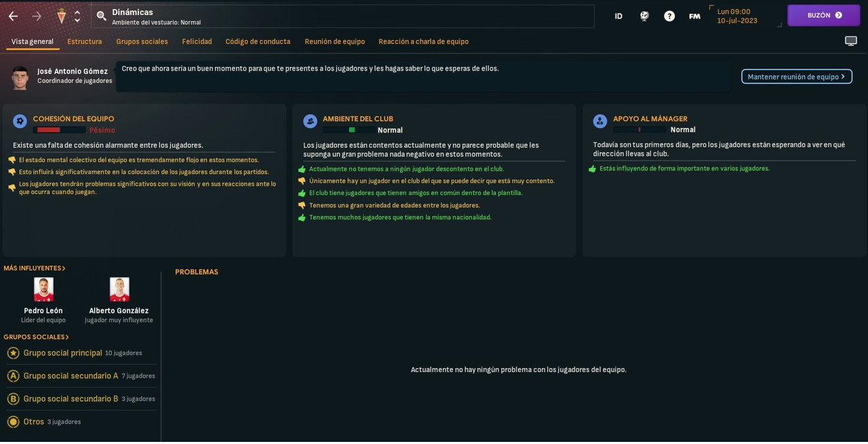
Task: Open the Reunión de equipo tab
Action: (334, 41)
